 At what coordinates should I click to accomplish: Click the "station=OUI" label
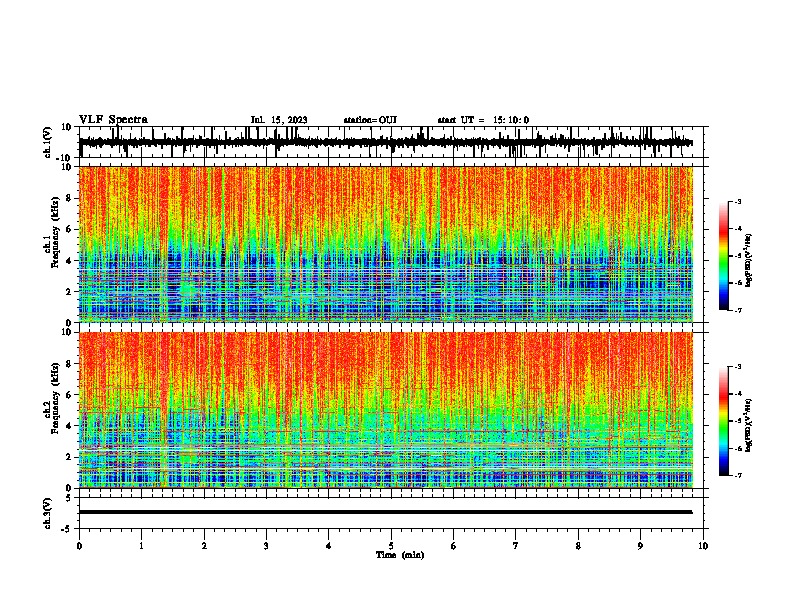370,120
